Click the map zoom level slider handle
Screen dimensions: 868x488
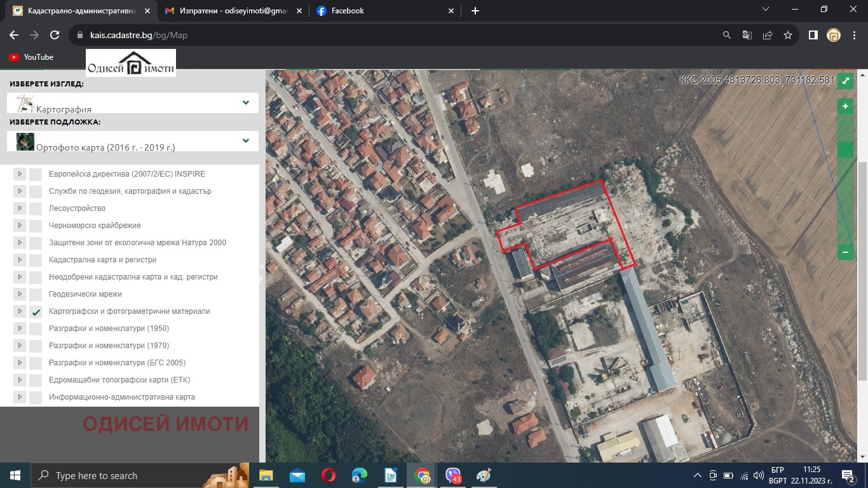[x=845, y=150]
